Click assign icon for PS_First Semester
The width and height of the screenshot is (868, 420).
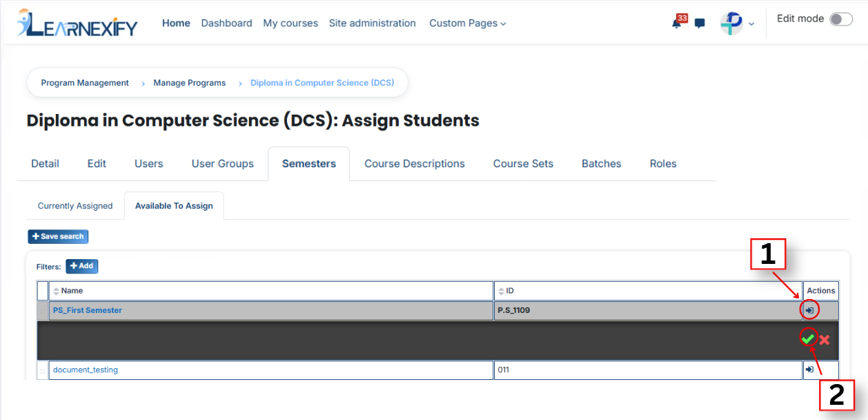point(809,311)
